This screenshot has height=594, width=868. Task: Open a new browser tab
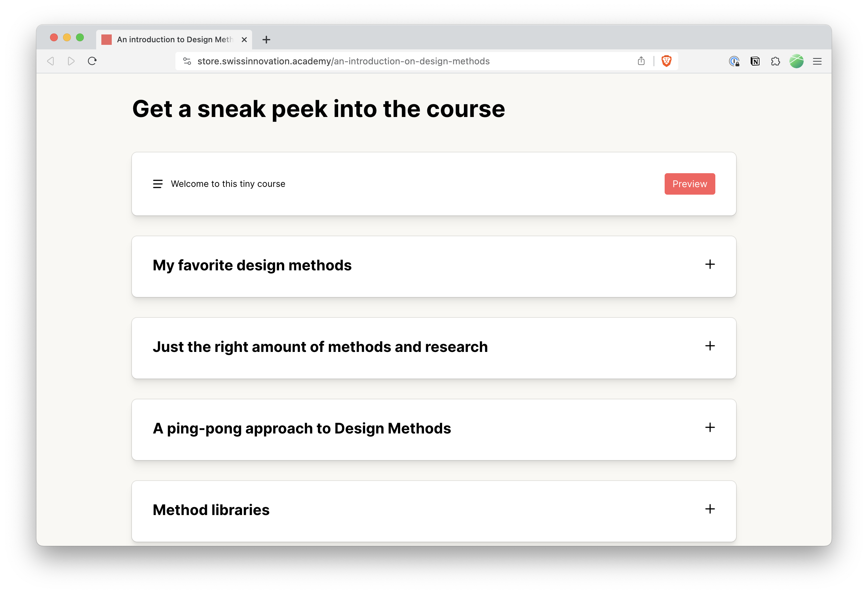coord(266,40)
